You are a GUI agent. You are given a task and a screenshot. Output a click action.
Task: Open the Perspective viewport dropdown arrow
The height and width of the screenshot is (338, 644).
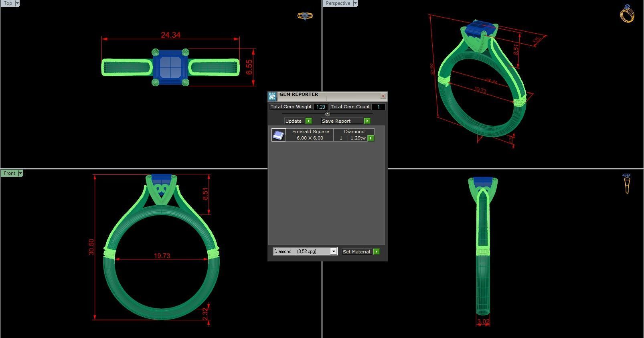[x=355, y=3]
